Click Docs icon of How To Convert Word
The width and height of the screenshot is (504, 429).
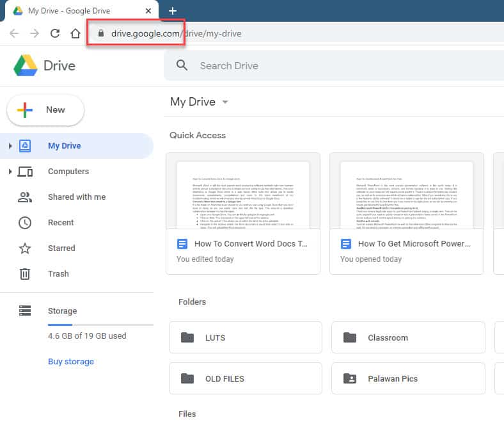[182, 244]
